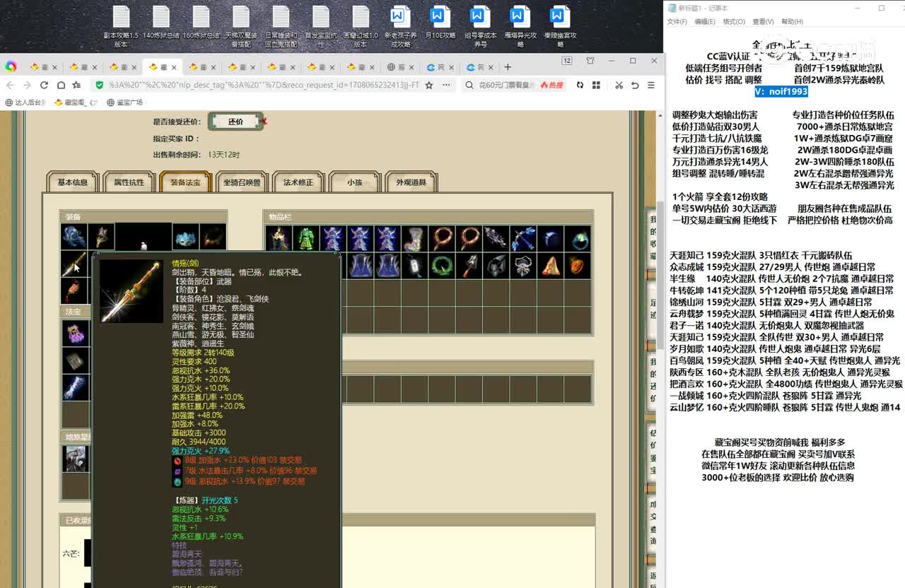Open the 基本信息 tab
The image size is (905, 588).
pos(72,182)
